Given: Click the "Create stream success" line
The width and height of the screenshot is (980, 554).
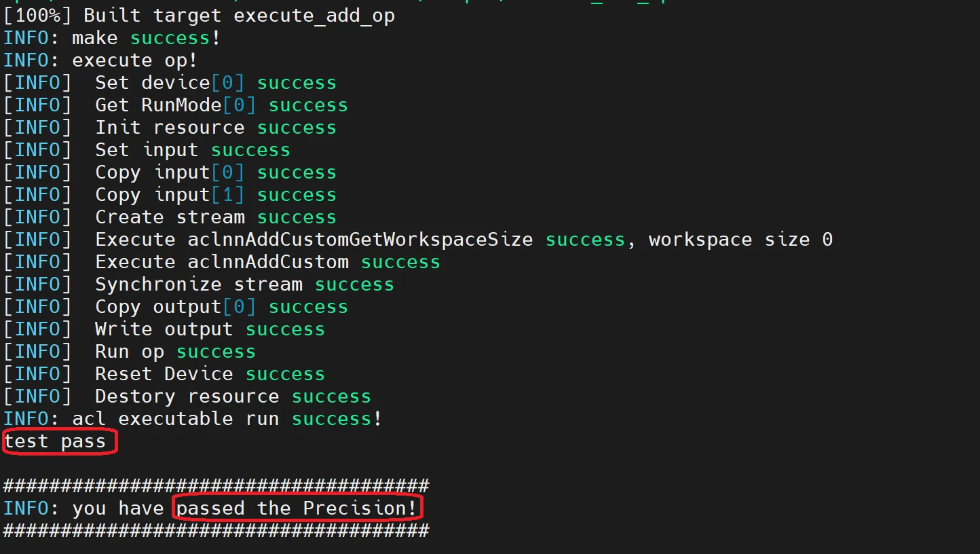Looking at the screenshot, I should (214, 217).
